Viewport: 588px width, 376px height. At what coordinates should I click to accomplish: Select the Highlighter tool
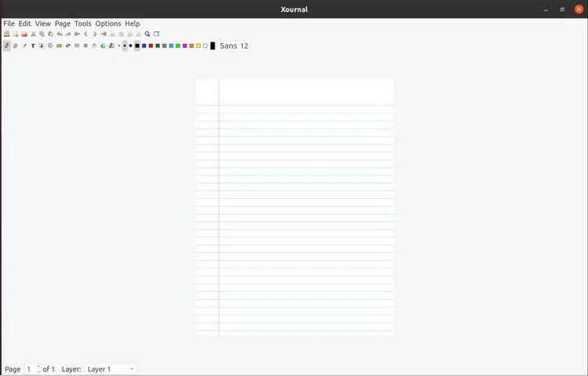coord(24,46)
